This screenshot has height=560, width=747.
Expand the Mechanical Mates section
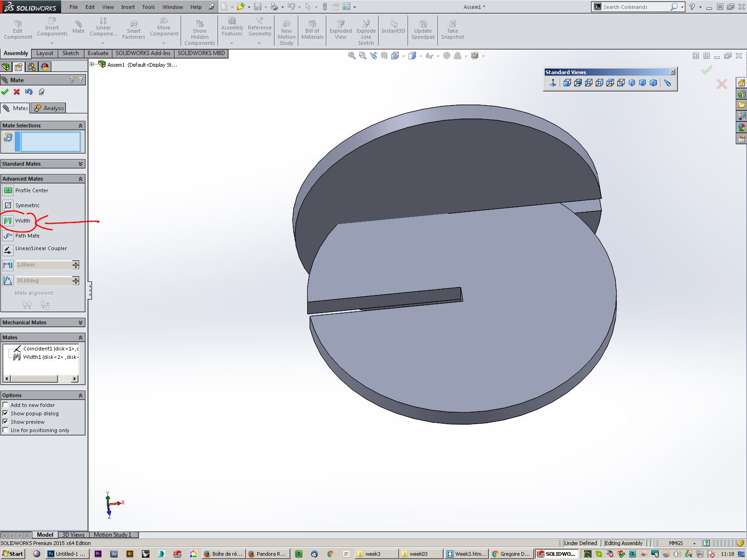tap(80, 322)
